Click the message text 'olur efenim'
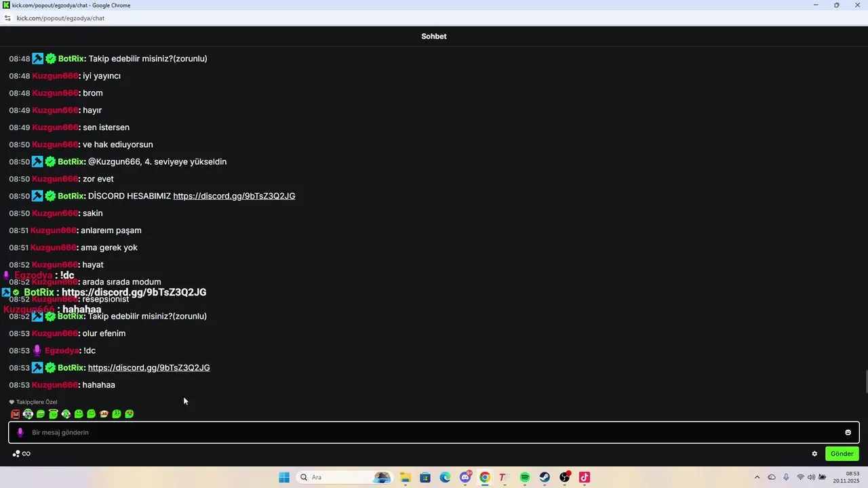The image size is (868, 488). [104, 333]
